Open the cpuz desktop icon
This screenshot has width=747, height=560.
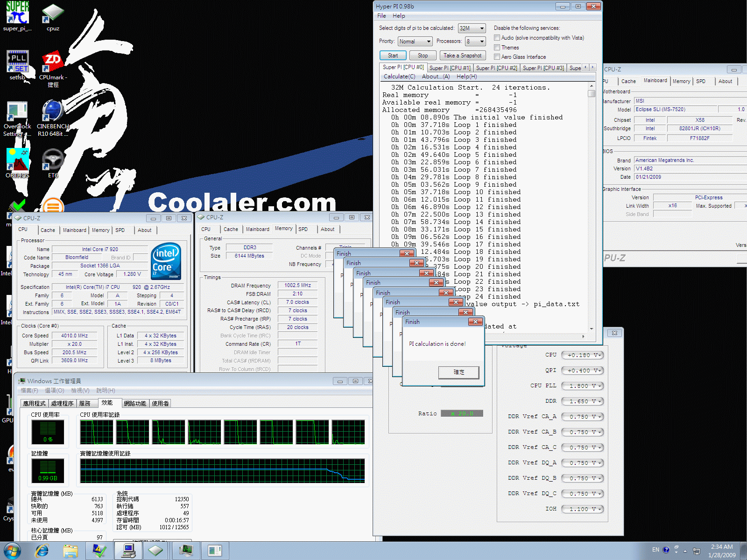point(53,18)
